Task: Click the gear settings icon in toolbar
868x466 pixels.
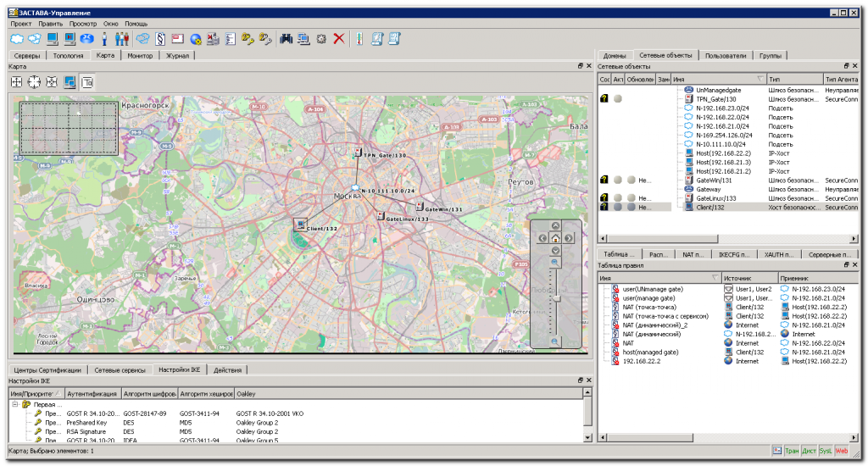Action: (x=321, y=39)
